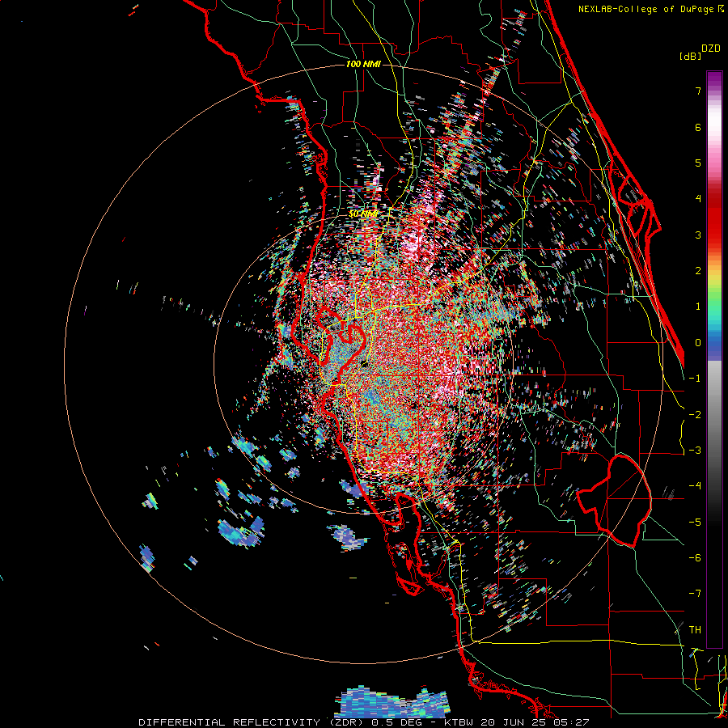The height and width of the screenshot is (728, 728).
Task: Click the -4 value on color scale
Action: 695,486
